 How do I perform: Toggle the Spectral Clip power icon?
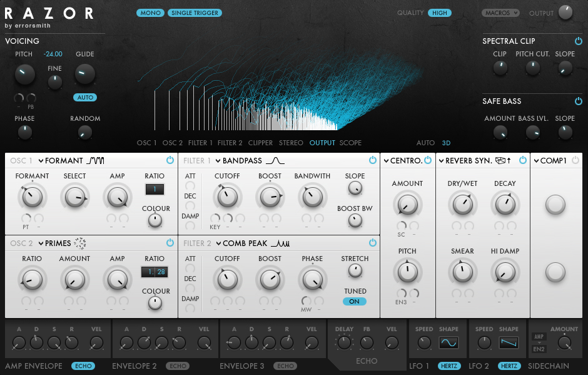(x=578, y=41)
